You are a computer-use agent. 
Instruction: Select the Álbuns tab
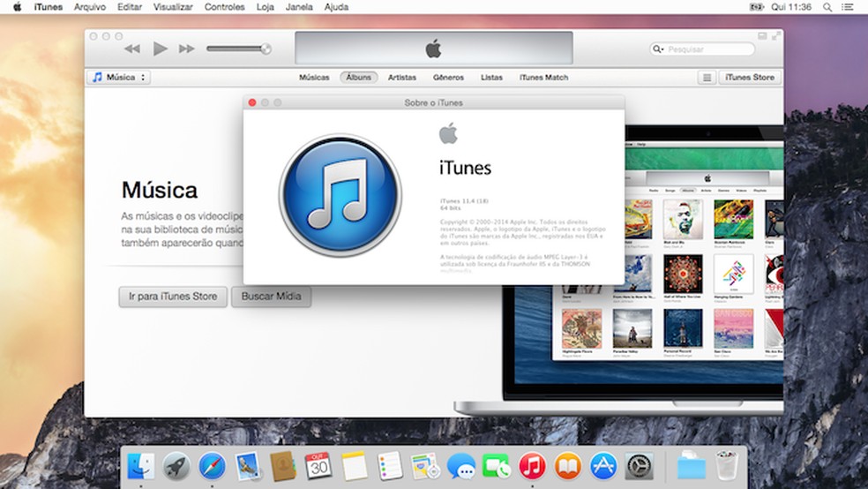(x=359, y=78)
